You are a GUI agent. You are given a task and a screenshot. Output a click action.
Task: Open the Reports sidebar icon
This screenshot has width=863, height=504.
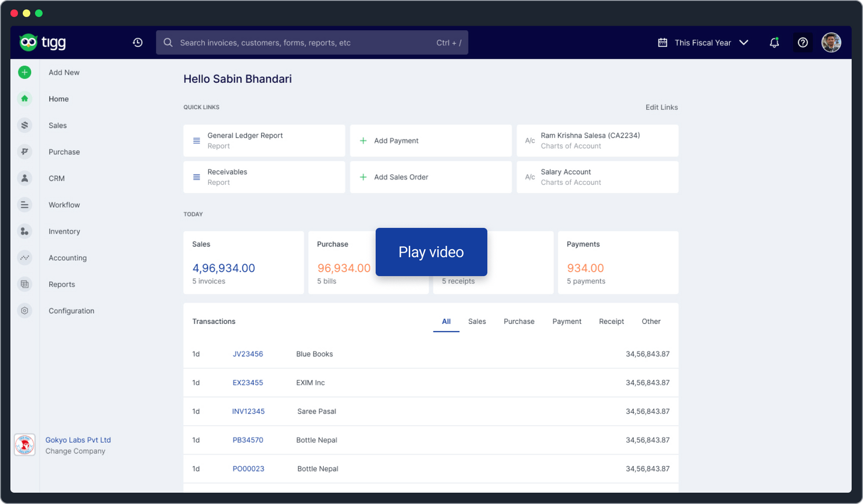(25, 284)
